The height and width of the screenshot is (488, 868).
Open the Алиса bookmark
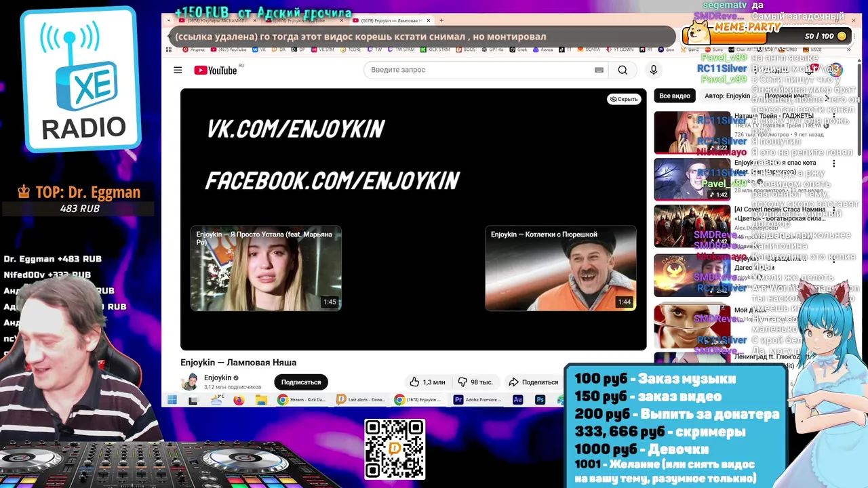coord(542,49)
